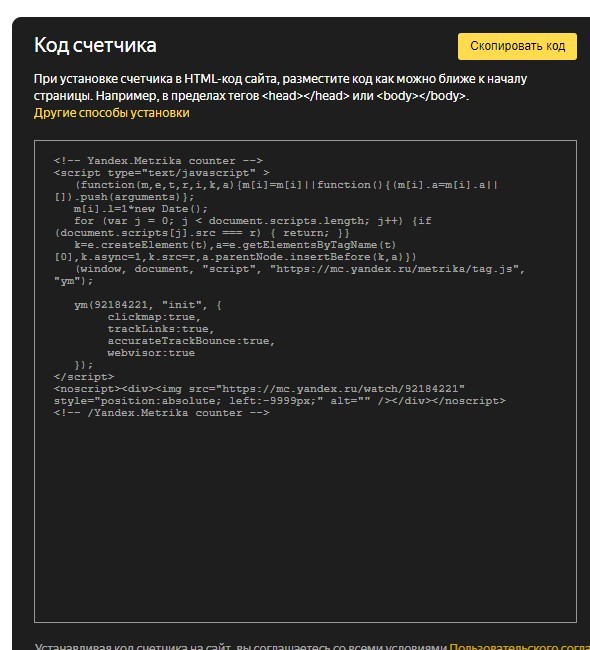
Task: Open the Другие способы установки link
Action: click(x=112, y=113)
